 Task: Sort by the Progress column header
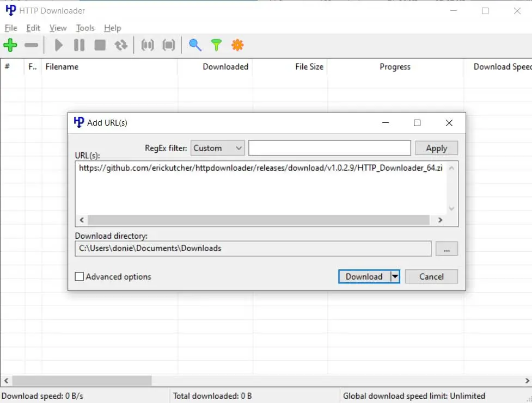(x=395, y=67)
